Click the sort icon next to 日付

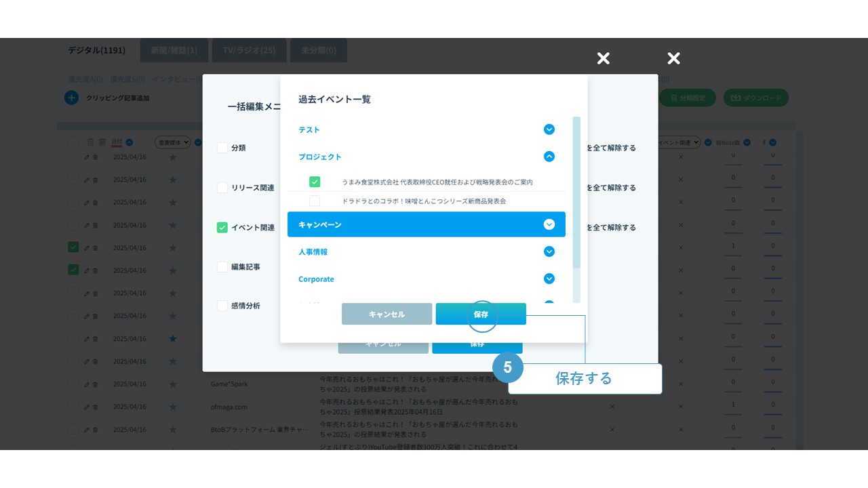(129, 142)
